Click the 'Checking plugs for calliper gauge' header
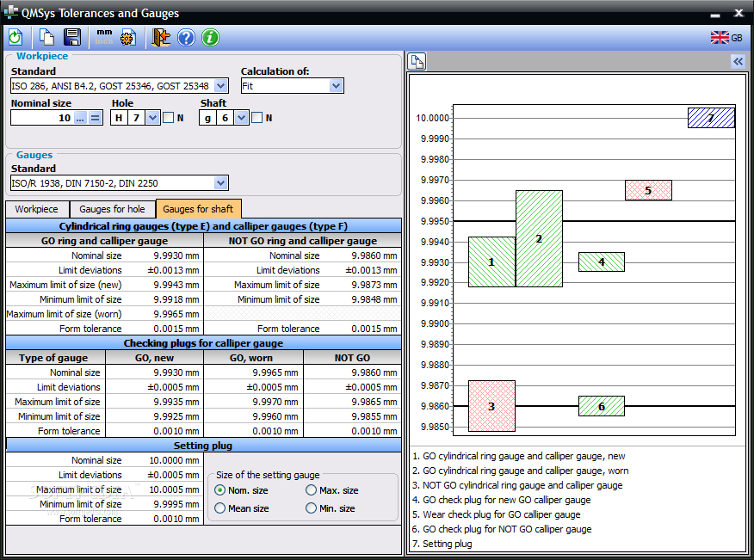This screenshot has width=754, height=560. tap(203, 343)
